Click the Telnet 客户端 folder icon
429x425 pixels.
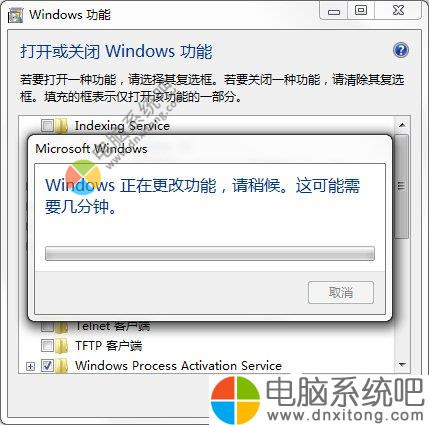tap(61, 327)
